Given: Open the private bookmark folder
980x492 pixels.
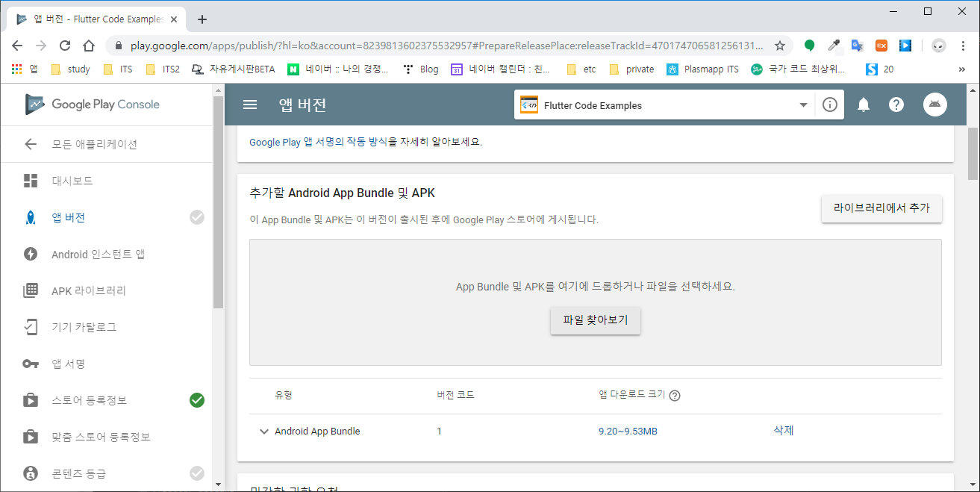Looking at the screenshot, I should 631,69.
